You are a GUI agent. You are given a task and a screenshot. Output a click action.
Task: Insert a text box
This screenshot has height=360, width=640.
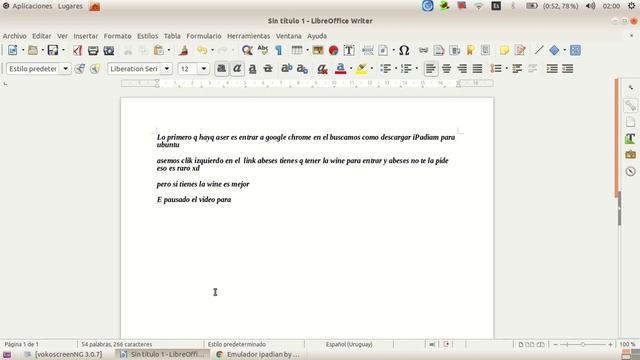[349, 50]
